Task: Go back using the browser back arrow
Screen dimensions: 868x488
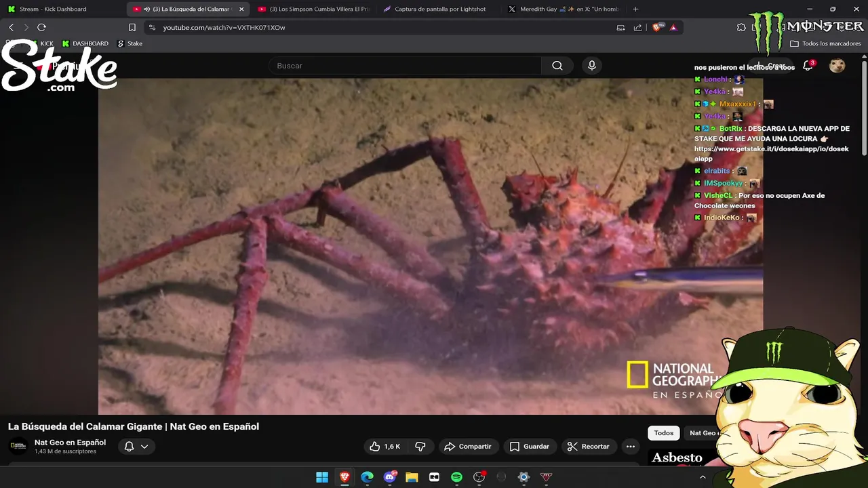Action: (x=11, y=27)
